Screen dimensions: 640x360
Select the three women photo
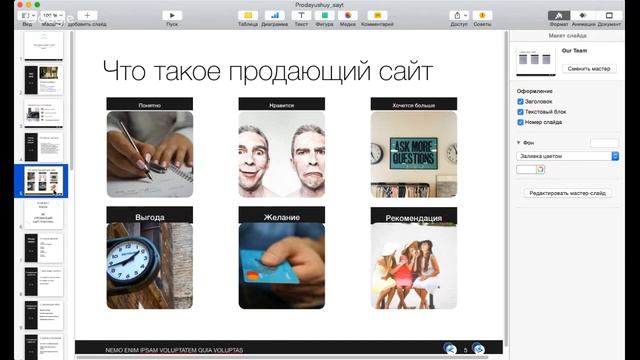point(414,266)
